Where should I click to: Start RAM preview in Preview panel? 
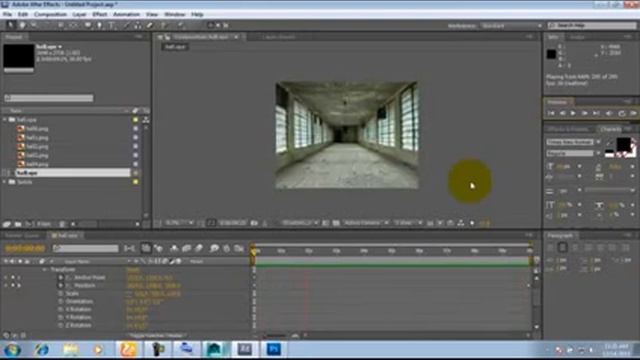[633, 113]
